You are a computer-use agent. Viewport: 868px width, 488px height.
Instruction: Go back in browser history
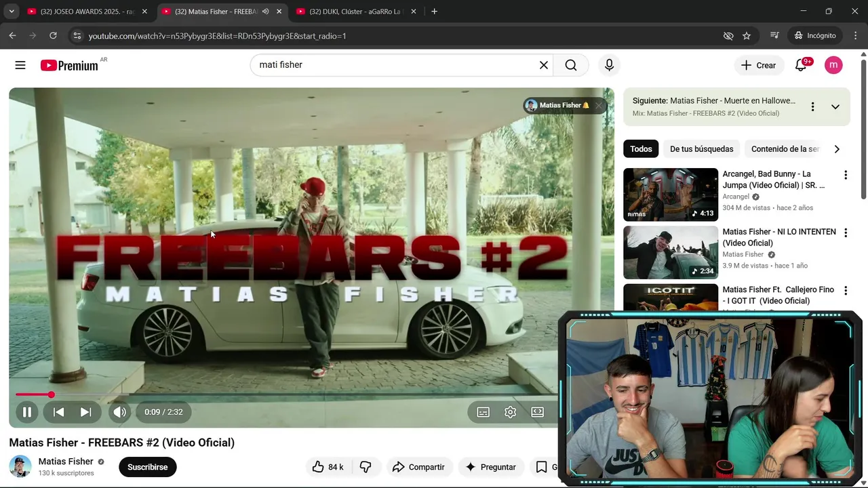[13, 35]
